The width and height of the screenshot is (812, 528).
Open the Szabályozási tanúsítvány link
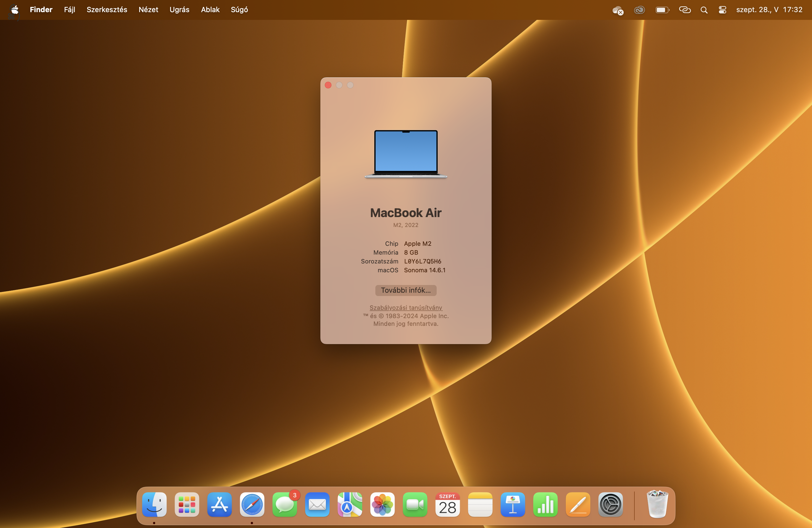406,308
